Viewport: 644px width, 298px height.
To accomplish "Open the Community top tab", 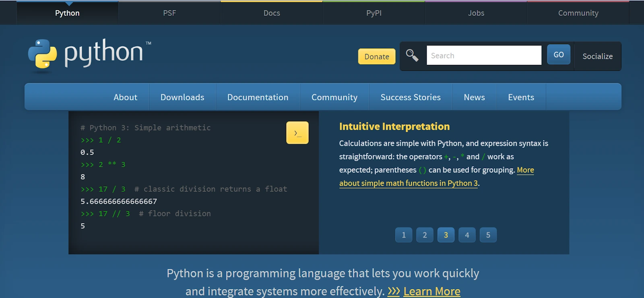I will tap(578, 13).
